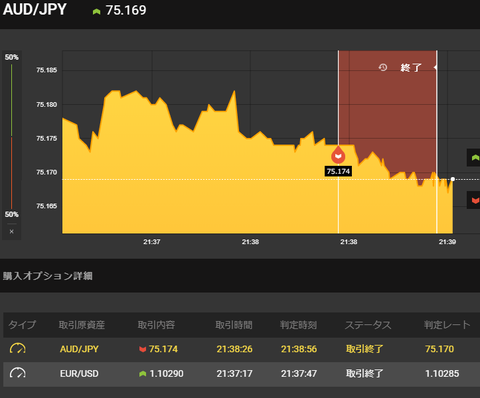Click the 75.175 price axis label

47,138
